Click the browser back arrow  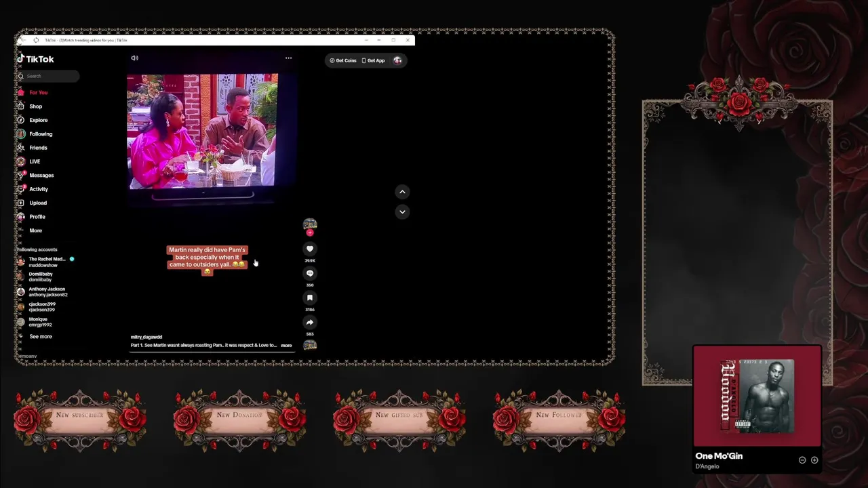coord(22,40)
